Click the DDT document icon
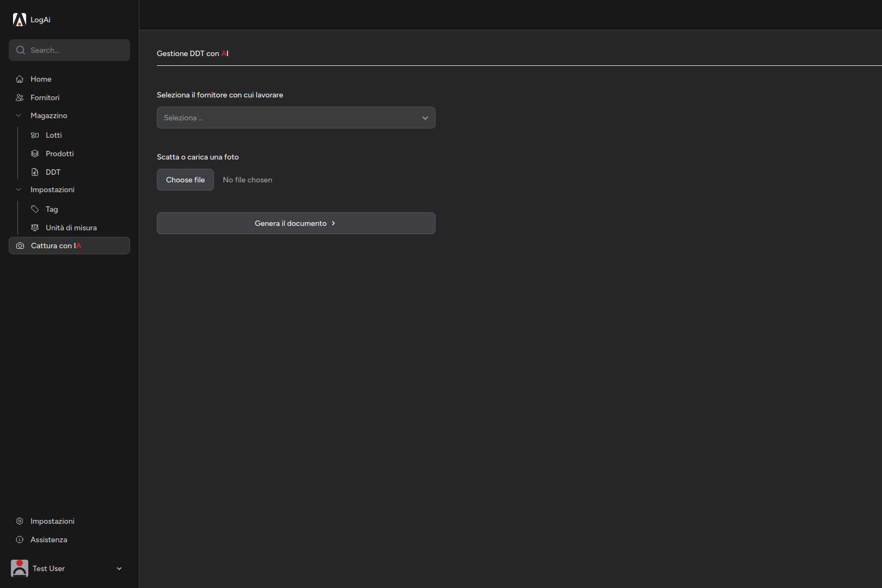 35,172
